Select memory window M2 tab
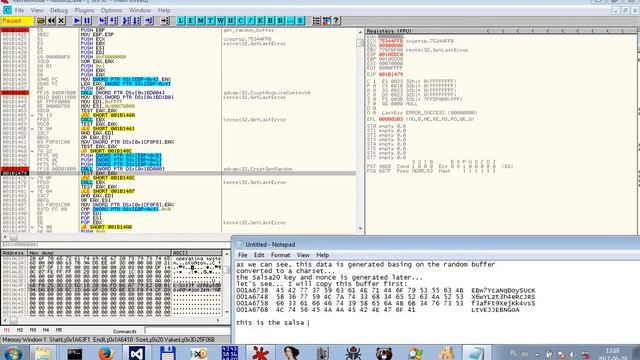Screen dimensions: 640x360 (20, 330)
